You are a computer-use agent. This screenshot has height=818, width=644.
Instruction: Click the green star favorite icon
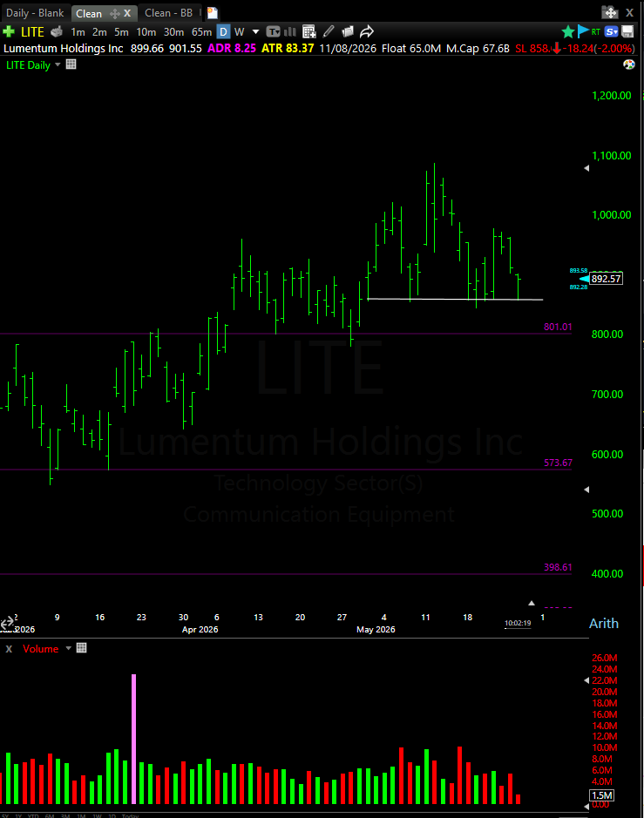pos(568,32)
